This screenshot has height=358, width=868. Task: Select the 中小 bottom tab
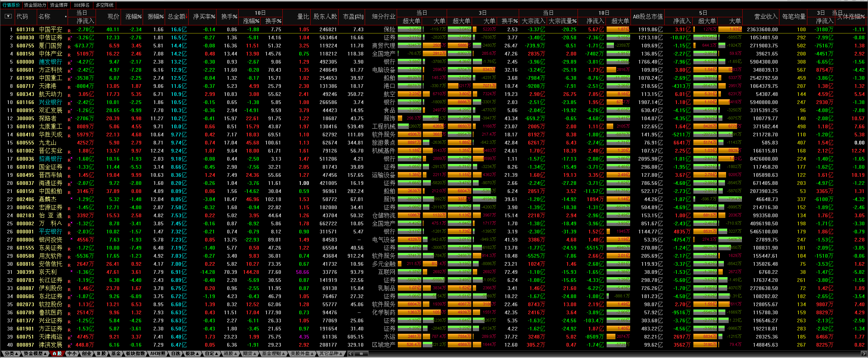(72, 354)
